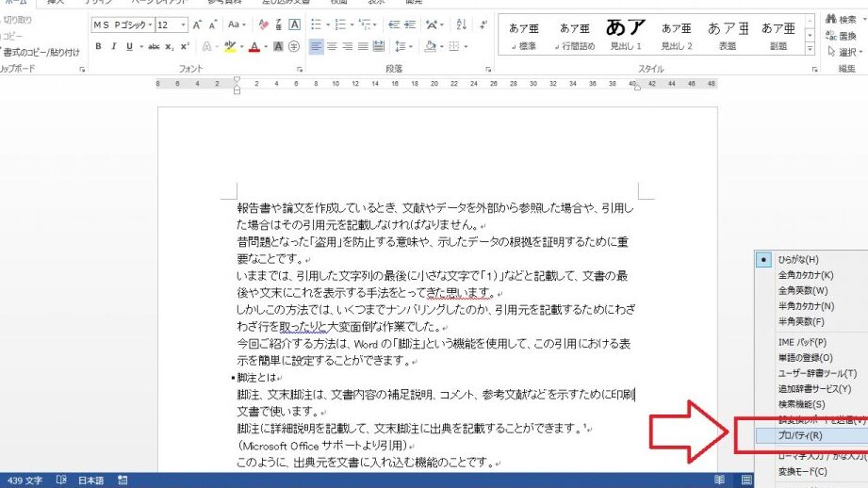Open the 選択 (Select) button

tap(844, 52)
